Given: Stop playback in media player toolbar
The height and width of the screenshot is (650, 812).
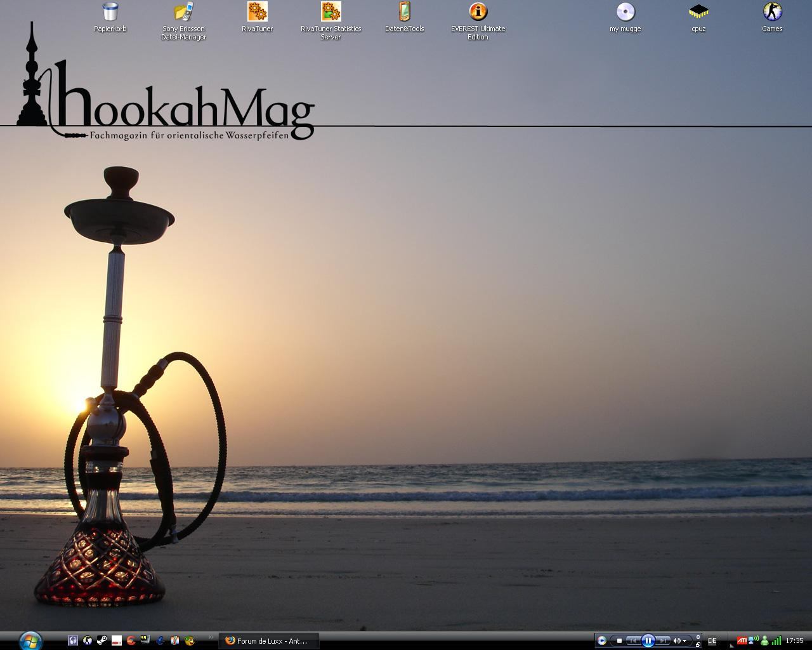Looking at the screenshot, I should pyautogui.click(x=619, y=640).
